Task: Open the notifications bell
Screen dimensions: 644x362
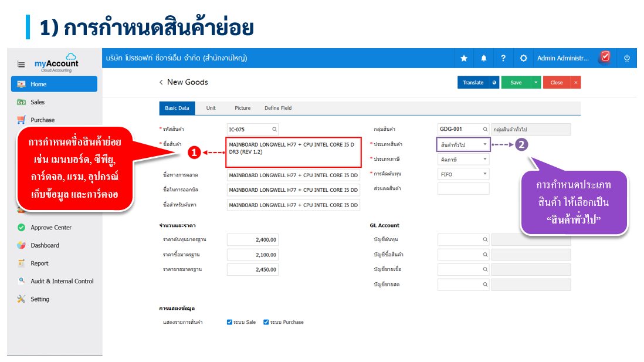Action: 484,58
